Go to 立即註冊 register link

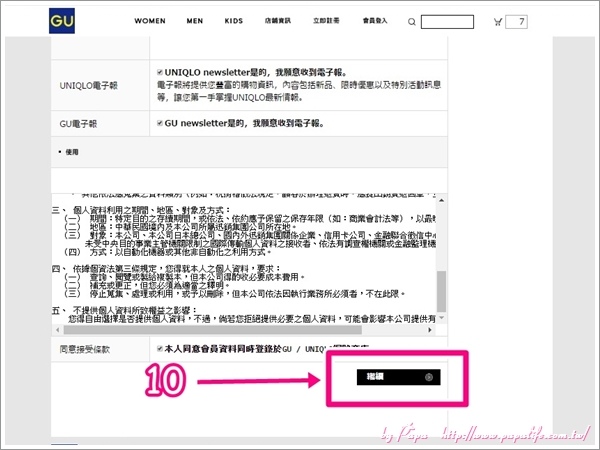pyautogui.click(x=326, y=21)
